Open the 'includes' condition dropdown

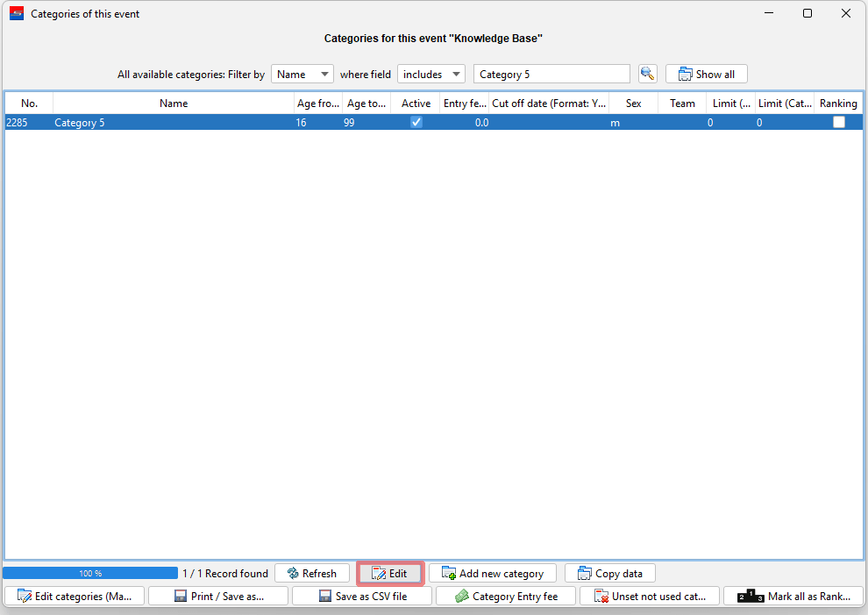(x=431, y=75)
